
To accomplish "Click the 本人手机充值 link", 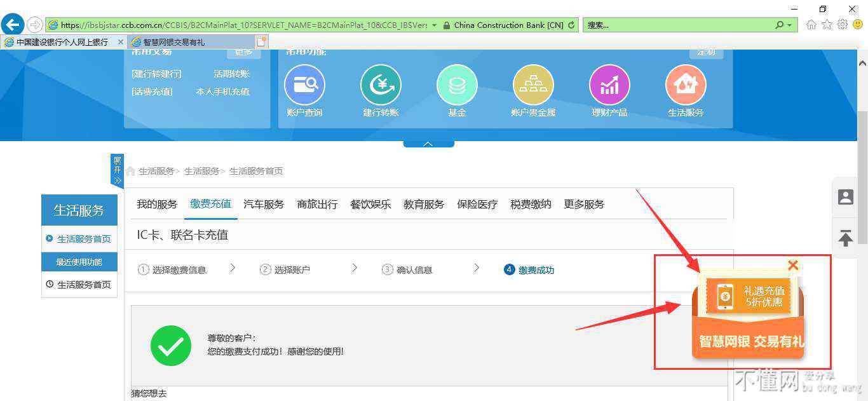I will tap(222, 92).
